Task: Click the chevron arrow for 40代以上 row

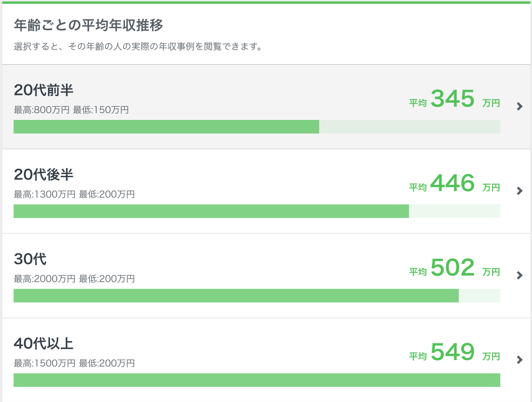Action: [x=520, y=360]
